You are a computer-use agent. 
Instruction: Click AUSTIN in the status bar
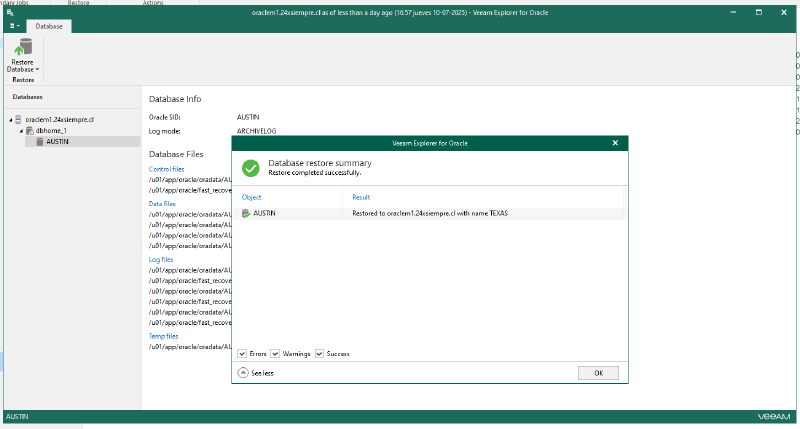(17, 417)
